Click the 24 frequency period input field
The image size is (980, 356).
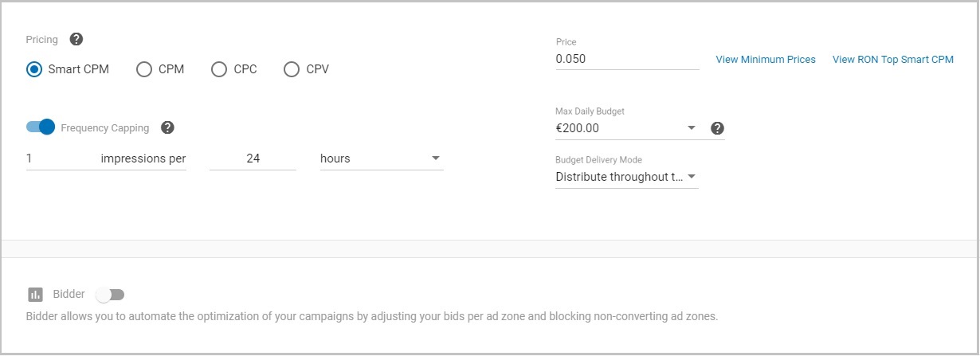[x=253, y=158]
